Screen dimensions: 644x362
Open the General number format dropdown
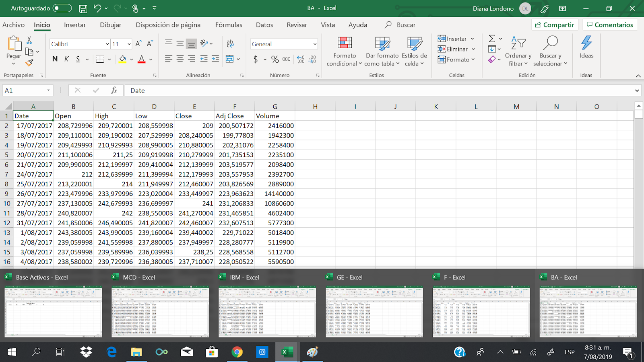(315, 44)
